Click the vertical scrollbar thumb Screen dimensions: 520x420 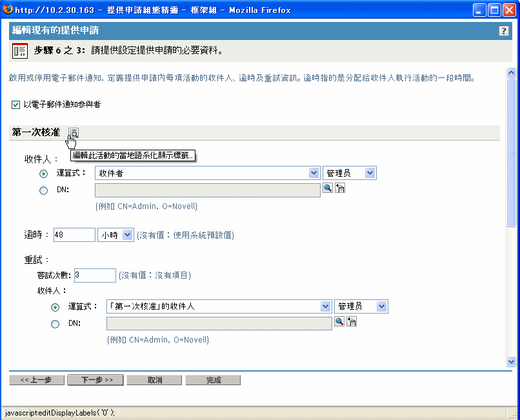point(512,152)
